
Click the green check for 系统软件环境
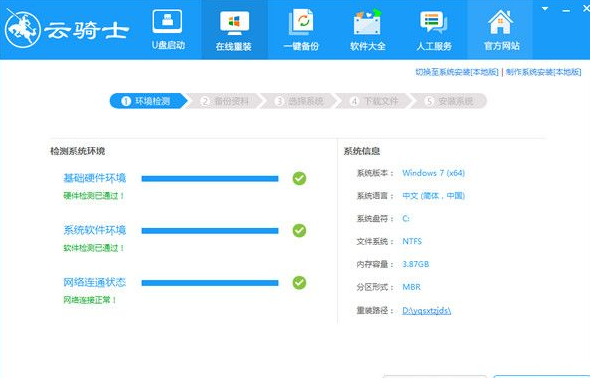tap(299, 230)
